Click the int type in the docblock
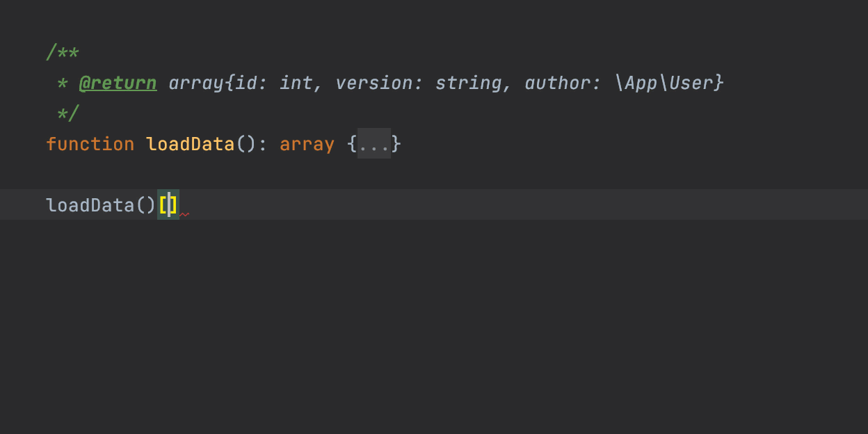Image resolution: width=868 pixels, height=434 pixels. pyautogui.click(x=296, y=83)
